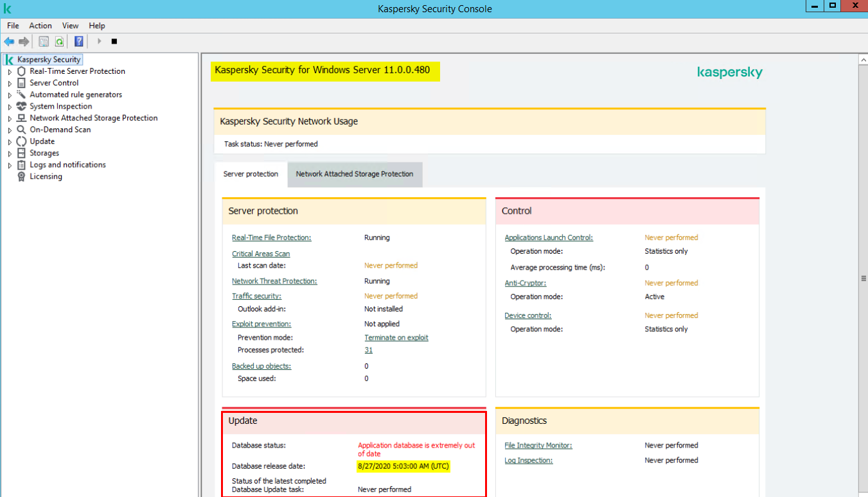Click the vertical scrollbar thumb grip
This screenshot has width=868, height=497.
pyautogui.click(x=863, y=278)
